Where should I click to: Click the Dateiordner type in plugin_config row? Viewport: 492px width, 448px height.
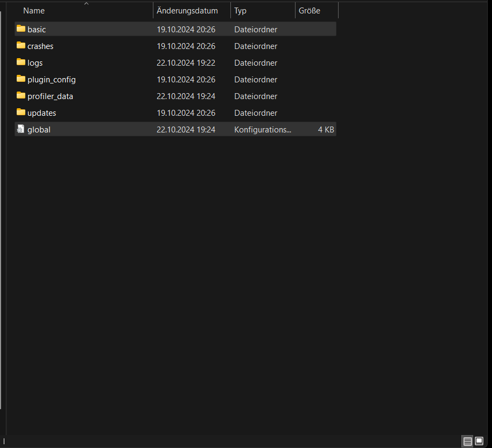click(x=256, y=79)
